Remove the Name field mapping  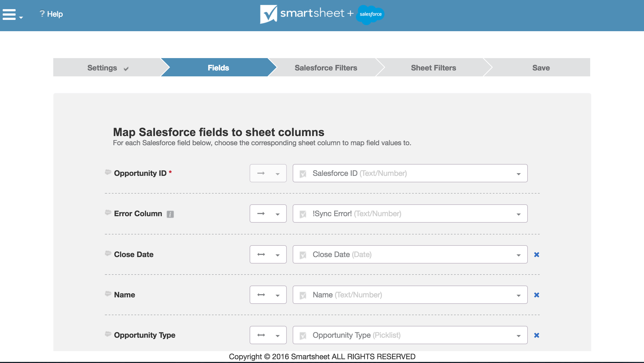click(537, 295)
